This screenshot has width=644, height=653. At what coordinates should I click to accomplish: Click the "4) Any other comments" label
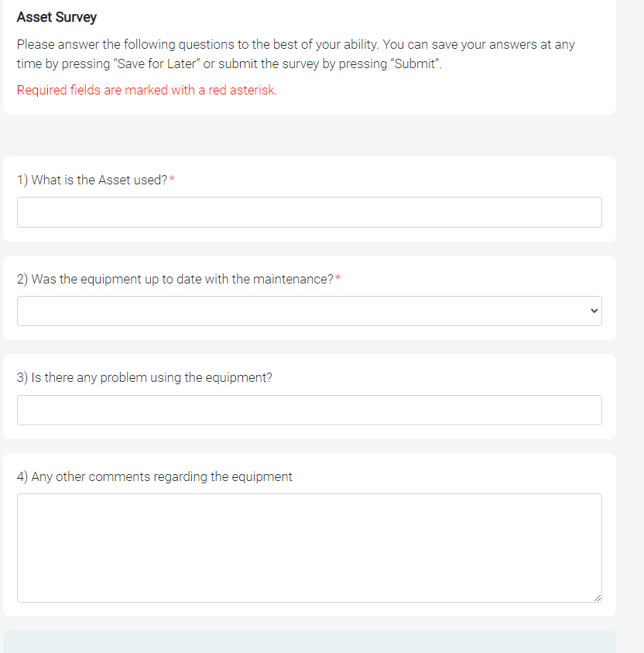(154, 476)
